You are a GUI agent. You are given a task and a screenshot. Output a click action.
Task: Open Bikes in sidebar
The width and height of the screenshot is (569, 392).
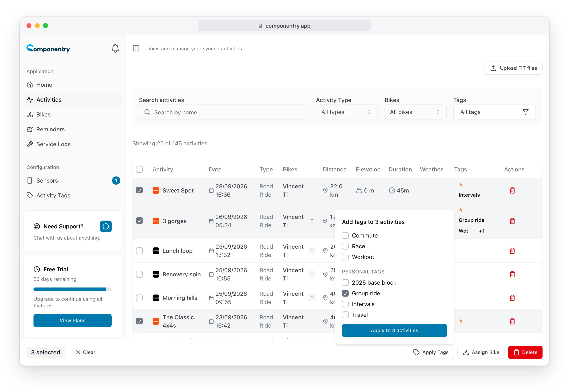(73, 114)
